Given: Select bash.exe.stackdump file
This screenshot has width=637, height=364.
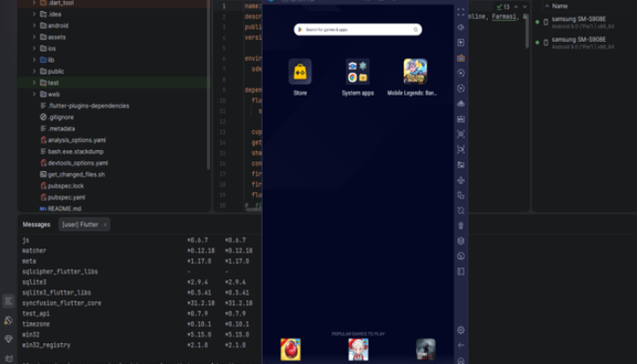Looking at the screenshot, I should (76, 151).
